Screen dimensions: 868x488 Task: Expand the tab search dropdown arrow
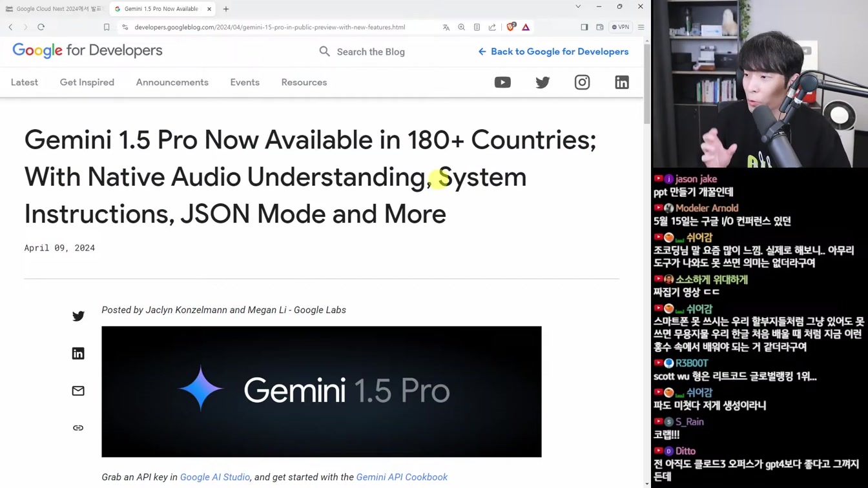tap(578, 6)
